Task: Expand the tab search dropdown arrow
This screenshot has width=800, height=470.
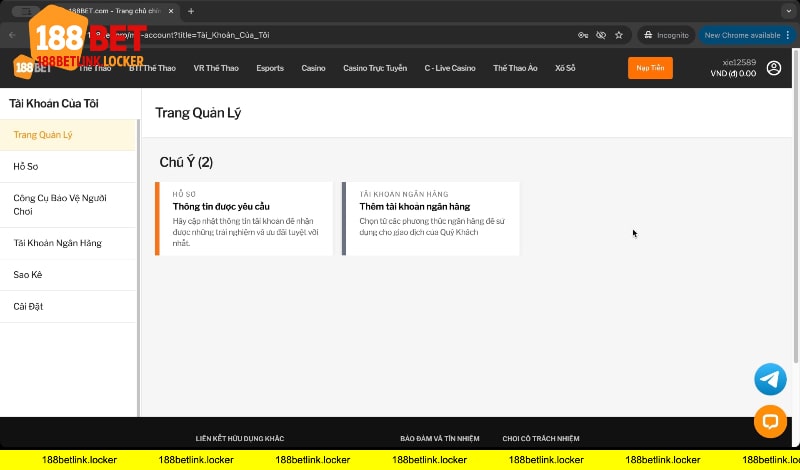Action: click(x=787, y=11)
